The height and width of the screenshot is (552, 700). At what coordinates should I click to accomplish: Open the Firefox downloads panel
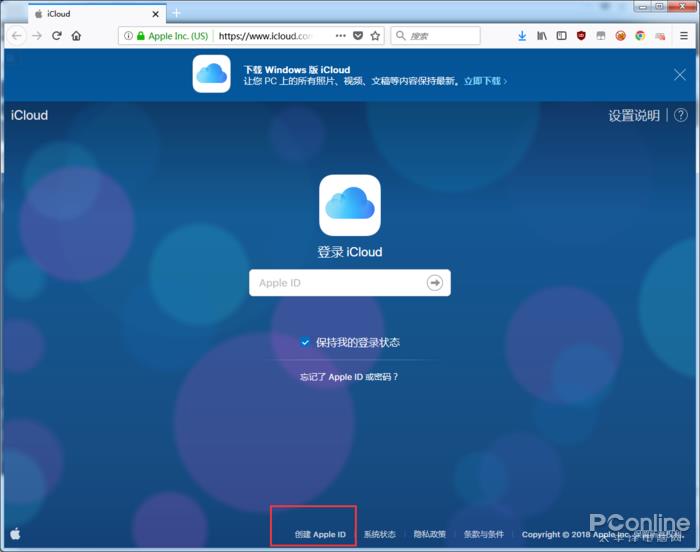click(522, 35)
